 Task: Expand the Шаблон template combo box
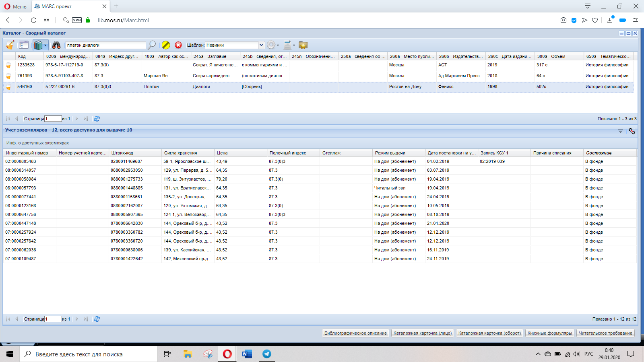click(261, 45)
